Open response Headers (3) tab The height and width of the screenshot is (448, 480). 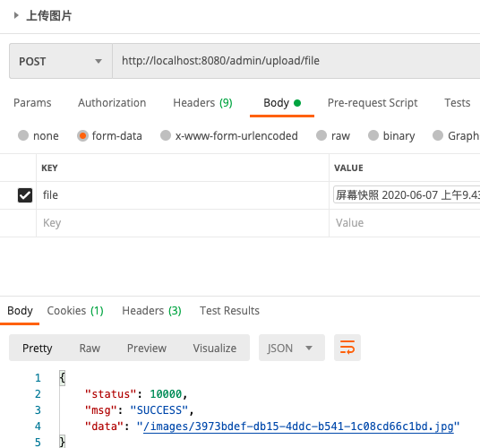[x=151, y=311]
